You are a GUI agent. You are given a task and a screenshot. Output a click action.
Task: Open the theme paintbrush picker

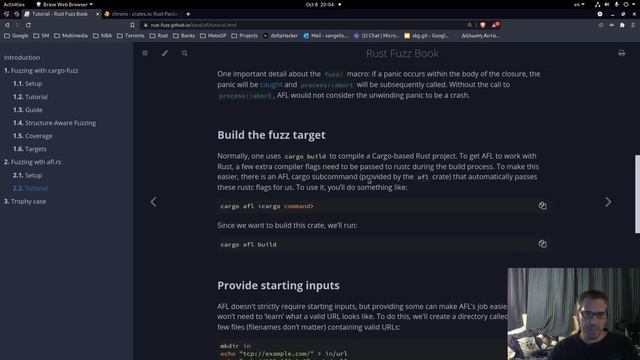pos(164,53)
